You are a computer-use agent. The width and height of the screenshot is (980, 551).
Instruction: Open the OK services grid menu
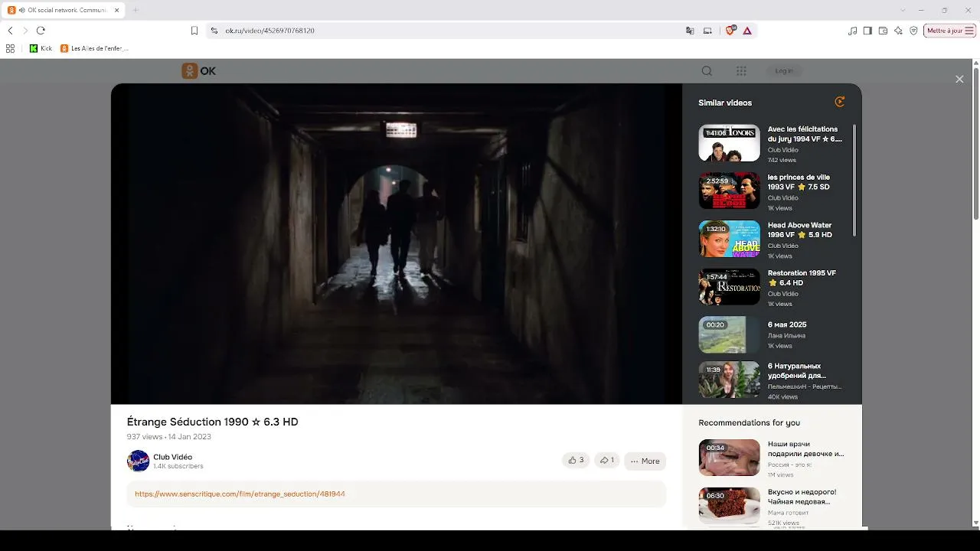click(x=741, y=70)
